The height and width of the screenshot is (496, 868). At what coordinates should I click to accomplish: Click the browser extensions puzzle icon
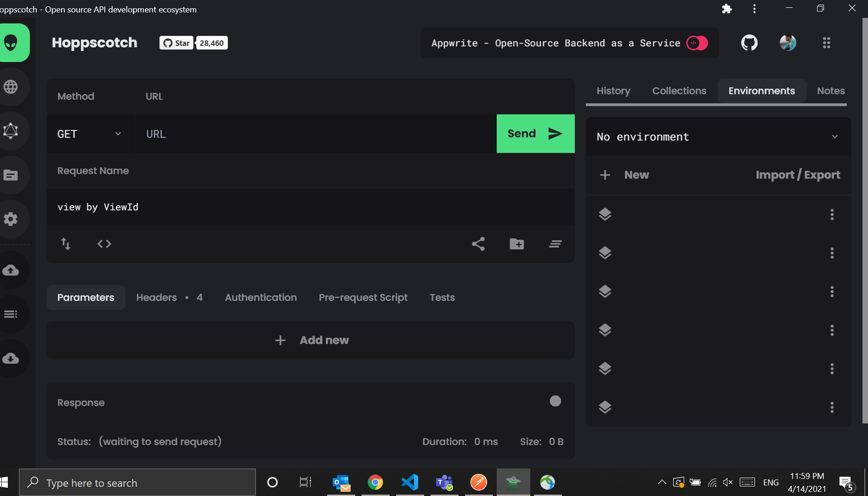[x=727, y=9]
